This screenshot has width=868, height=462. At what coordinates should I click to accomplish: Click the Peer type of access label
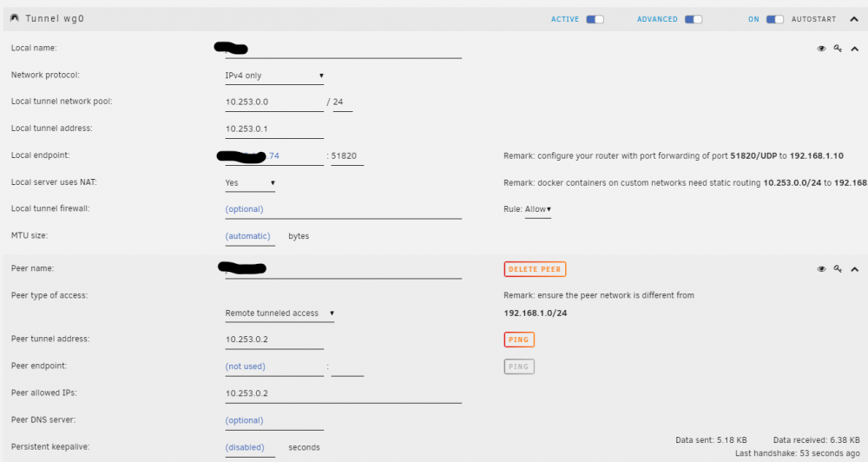(49, 296)
